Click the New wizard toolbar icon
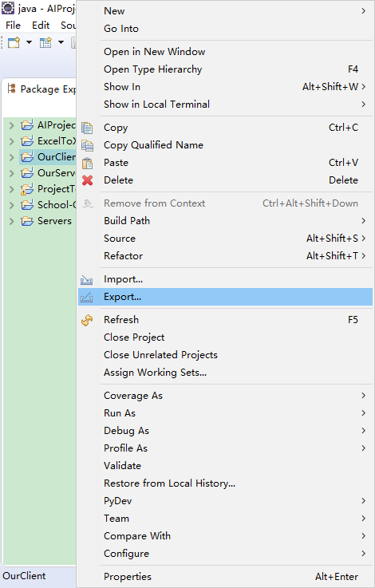Image resolution: width=375 pixels, height=588 pixels. click(14, 42)
